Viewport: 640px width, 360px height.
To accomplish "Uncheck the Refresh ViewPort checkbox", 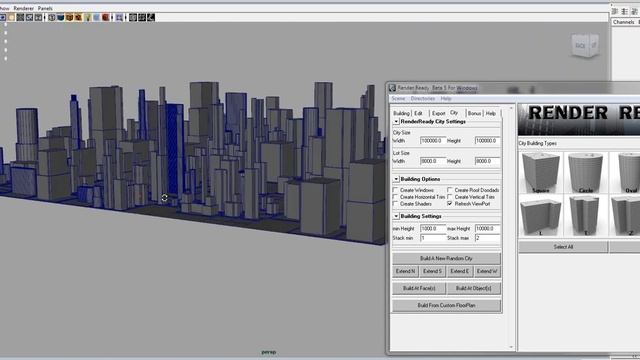I will click(449, 203).
